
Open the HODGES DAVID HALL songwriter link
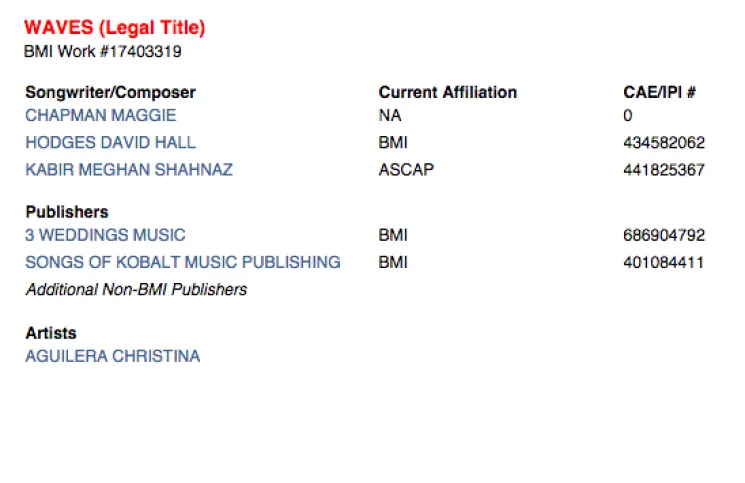[110, 143]
